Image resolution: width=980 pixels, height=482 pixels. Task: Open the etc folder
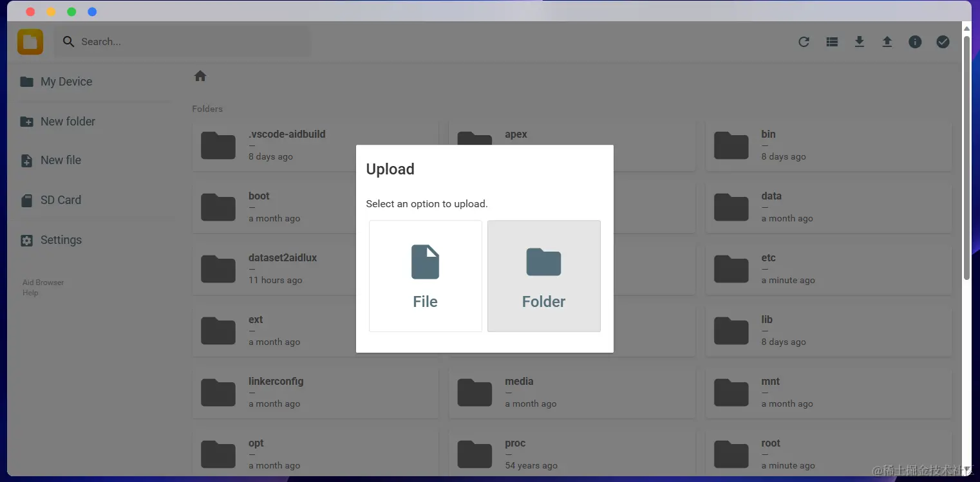coord(829,269)
